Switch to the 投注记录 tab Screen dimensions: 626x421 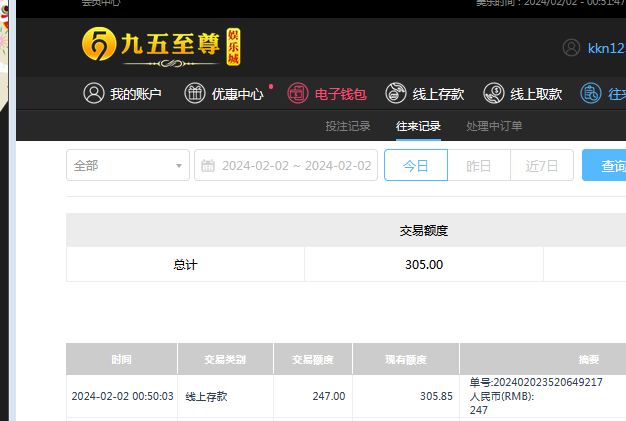348,126
